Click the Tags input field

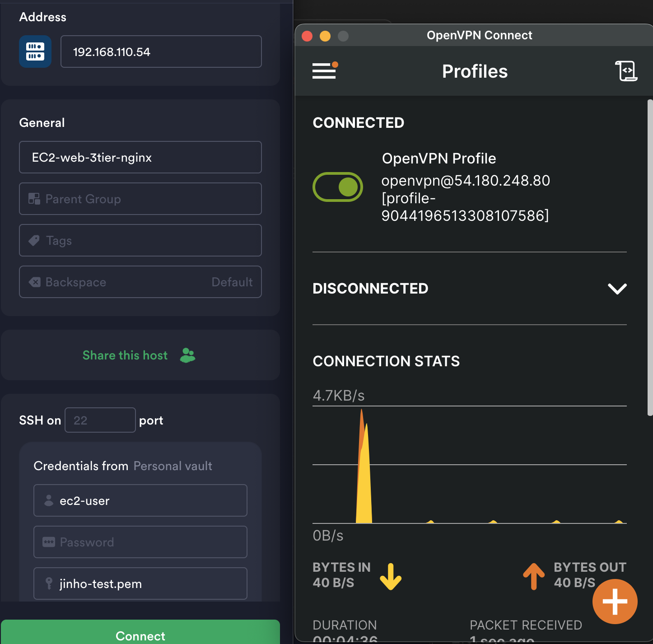point(140,240)
